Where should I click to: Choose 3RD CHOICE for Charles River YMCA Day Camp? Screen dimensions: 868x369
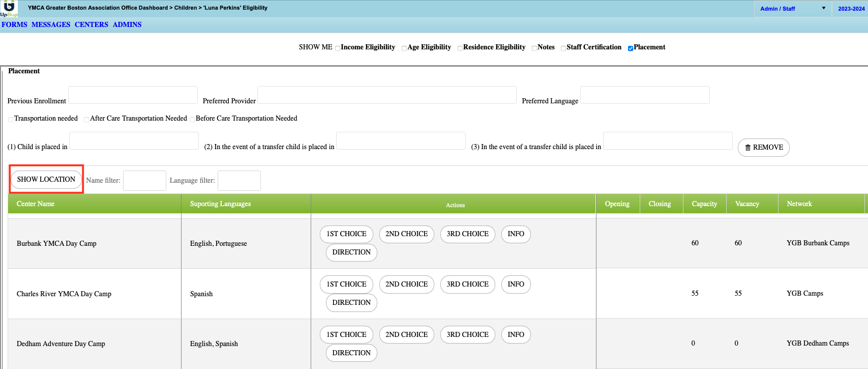(467, 285)
